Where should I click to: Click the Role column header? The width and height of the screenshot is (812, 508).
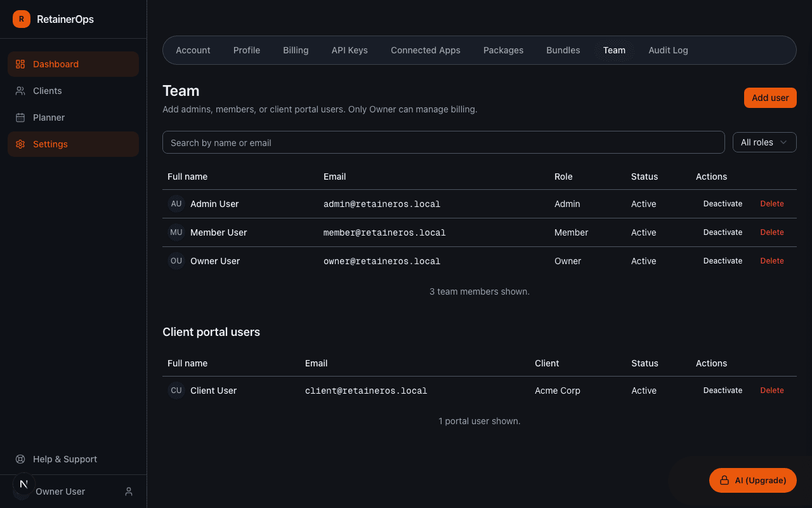(x=563, y=177)
